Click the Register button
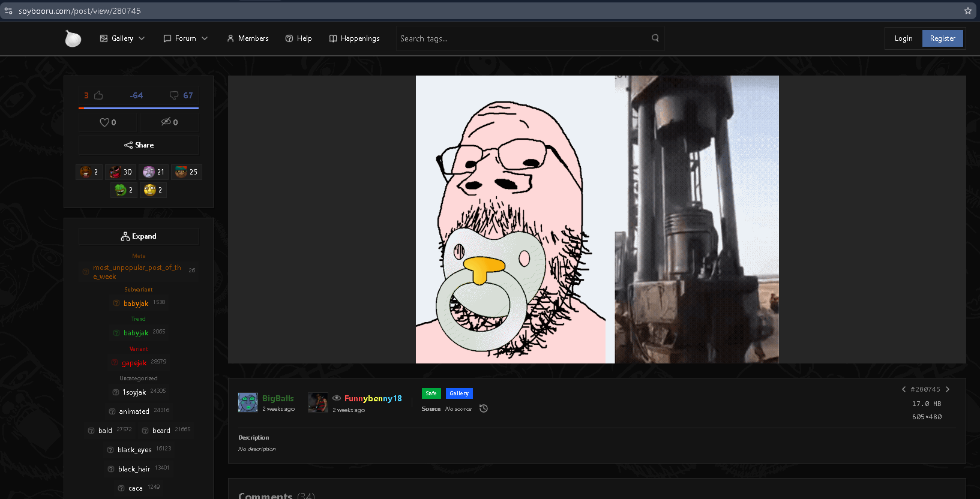 943,38
